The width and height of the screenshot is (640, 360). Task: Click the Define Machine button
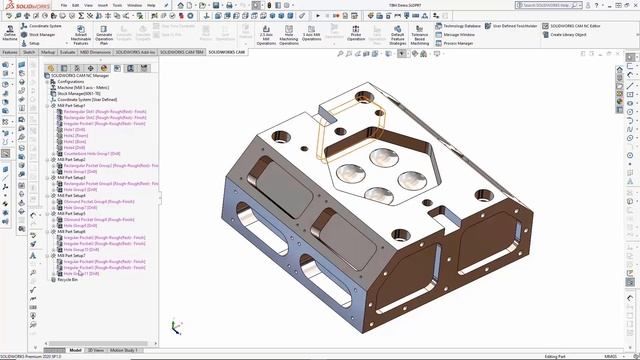pyautogui.click(x=10, y=33)
